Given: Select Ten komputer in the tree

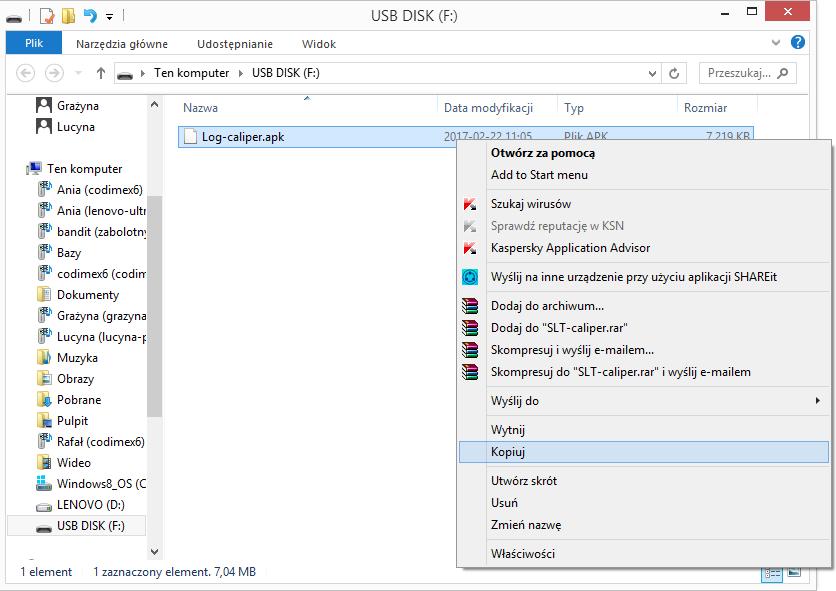Looking at the screenshot, I should coord(75,169).
